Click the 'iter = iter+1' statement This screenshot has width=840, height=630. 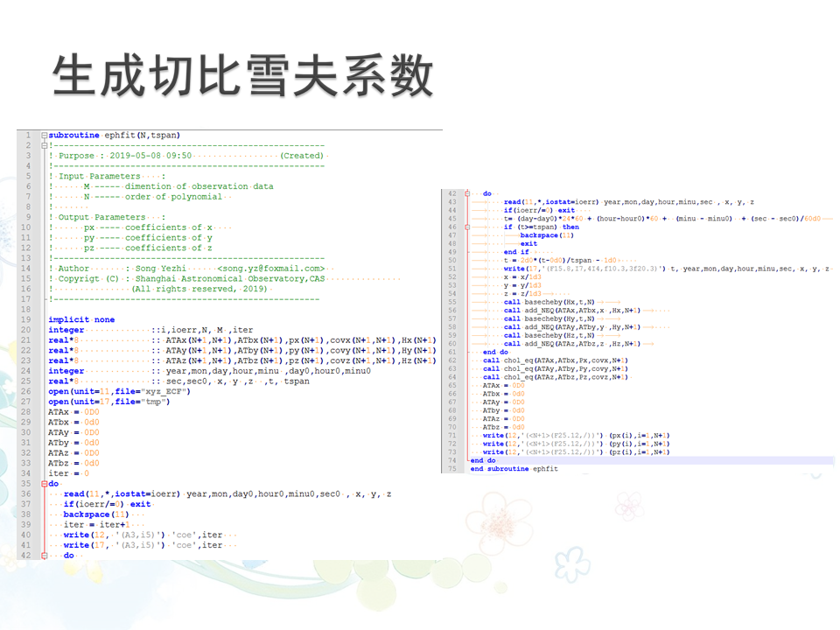95,525
